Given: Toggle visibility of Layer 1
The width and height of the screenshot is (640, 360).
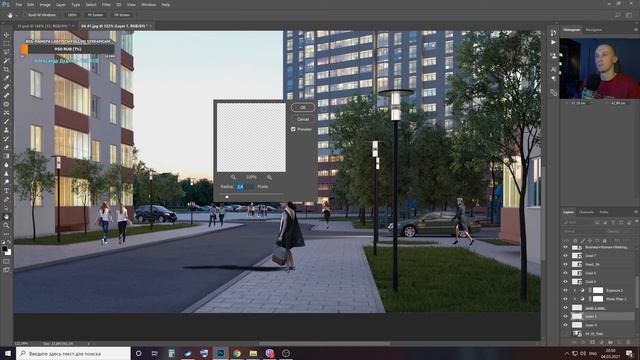Looking at the screenshot, I should (x=565, y=316).
